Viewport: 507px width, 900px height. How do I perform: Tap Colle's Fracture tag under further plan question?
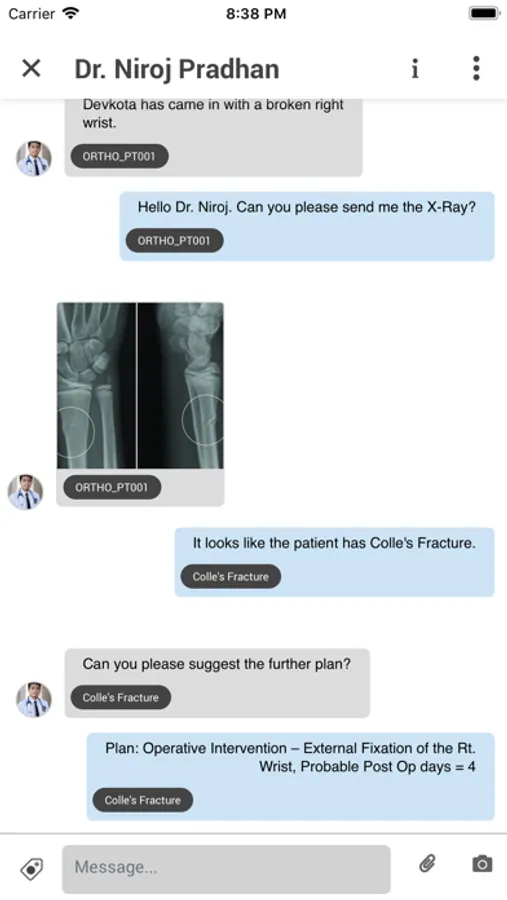[x=121, y=697]
